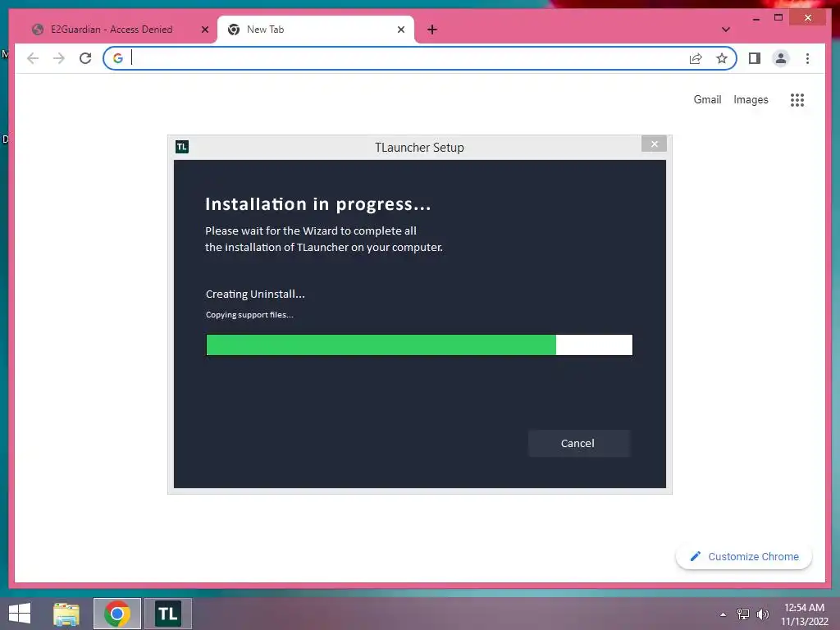Open Google Images link

[751, 99]
